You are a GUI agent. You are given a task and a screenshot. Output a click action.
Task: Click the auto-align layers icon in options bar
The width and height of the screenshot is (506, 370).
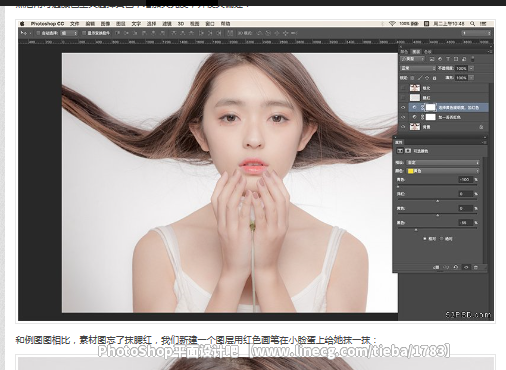tap(230, 33)
